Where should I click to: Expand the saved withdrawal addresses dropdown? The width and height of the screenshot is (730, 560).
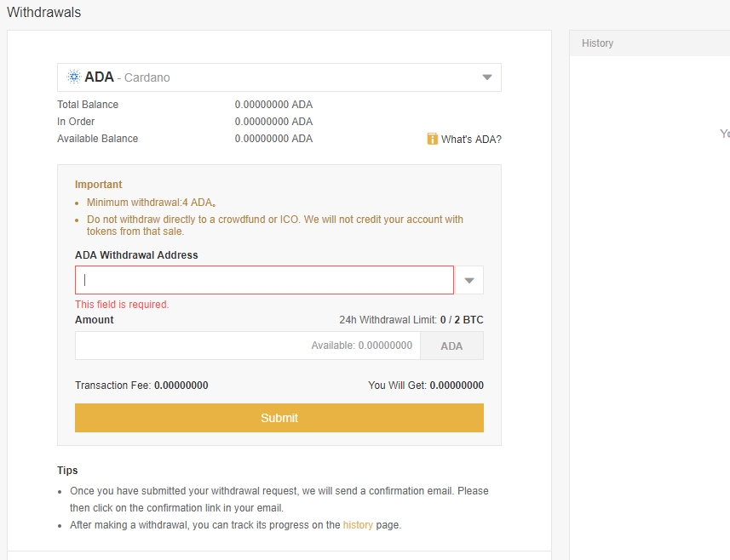click(469, 280)
